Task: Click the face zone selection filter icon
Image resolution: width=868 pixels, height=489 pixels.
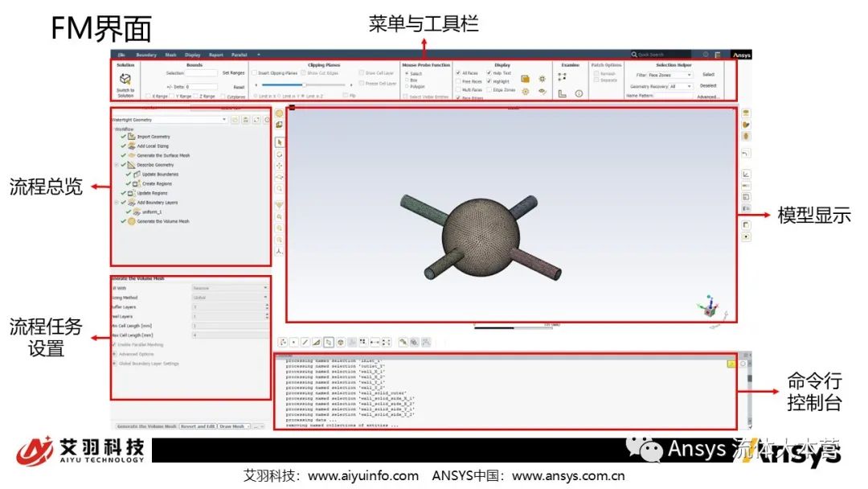Action: pos(328,343)
